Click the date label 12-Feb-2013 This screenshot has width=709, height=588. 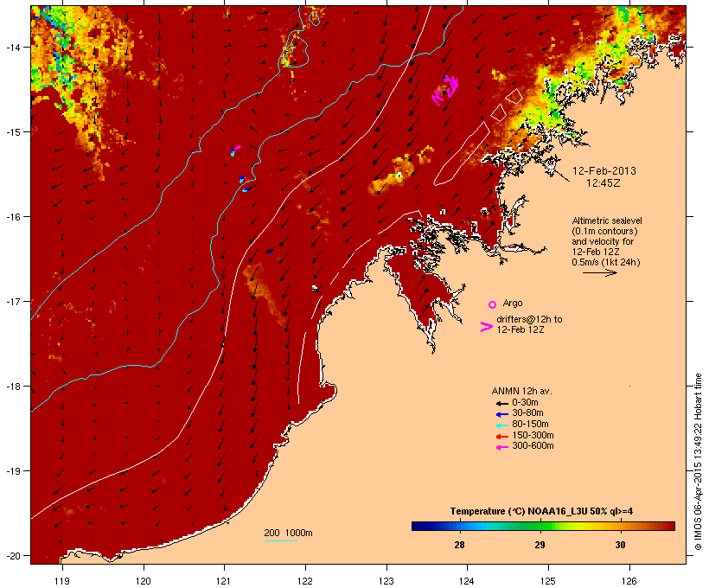click(x=604, y=171)
